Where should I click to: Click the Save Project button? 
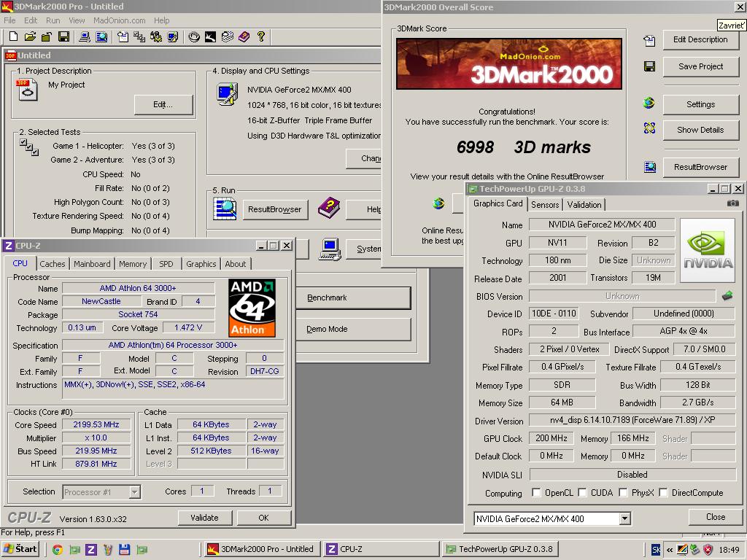click(700, 66)
